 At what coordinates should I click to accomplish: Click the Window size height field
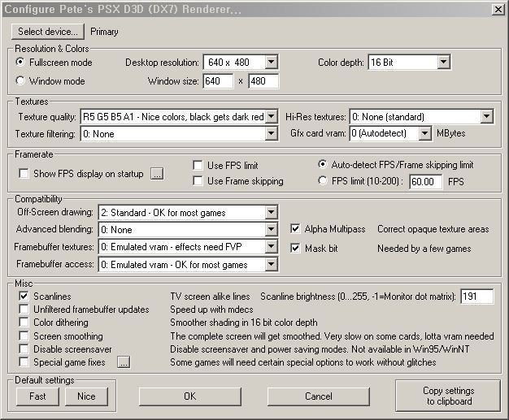pyautogui.click(x=263, y=80)
